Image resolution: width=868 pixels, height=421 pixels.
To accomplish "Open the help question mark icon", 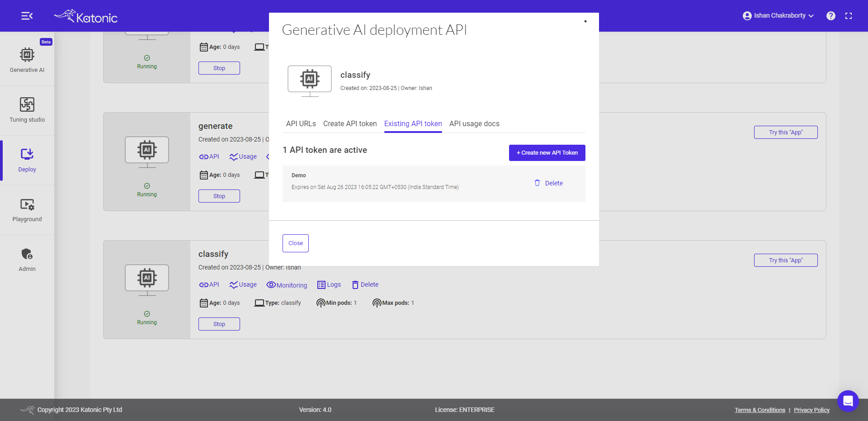I will tap(830, 16).
